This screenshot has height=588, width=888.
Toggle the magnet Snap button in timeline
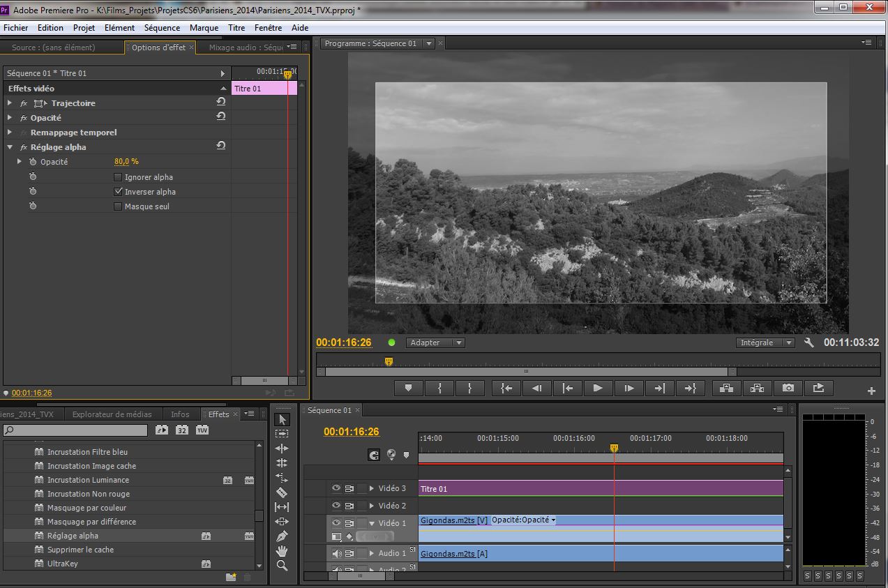[374, 455]
